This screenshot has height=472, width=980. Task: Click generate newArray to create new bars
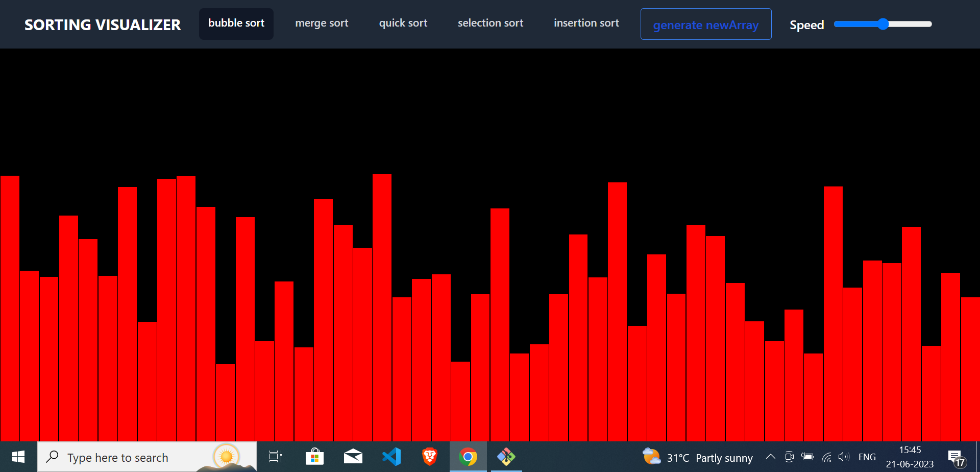click(x=705, y=24)
